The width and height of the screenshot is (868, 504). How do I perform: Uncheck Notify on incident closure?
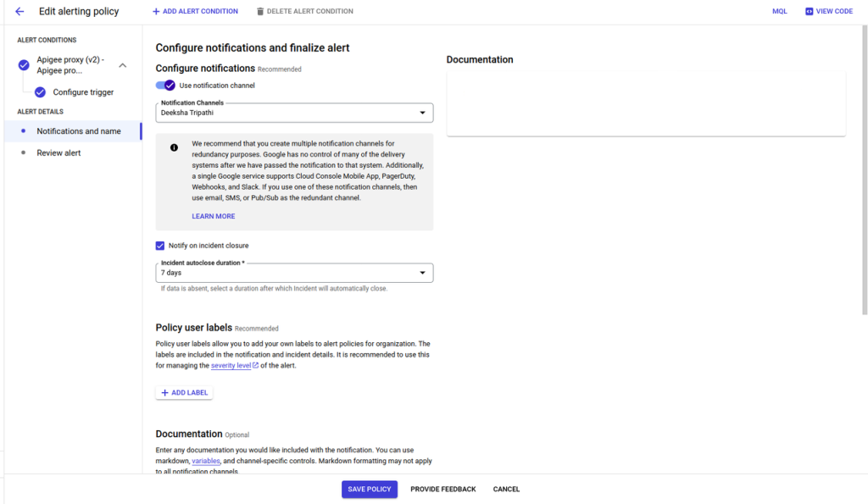[x=160, y=245]
